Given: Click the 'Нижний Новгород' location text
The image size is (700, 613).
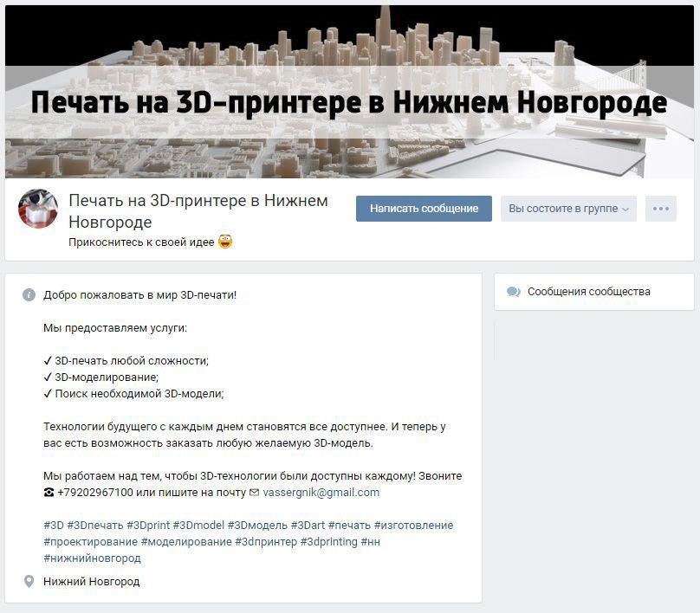Looking at the screenshot, I should click(x=92, y=581).
